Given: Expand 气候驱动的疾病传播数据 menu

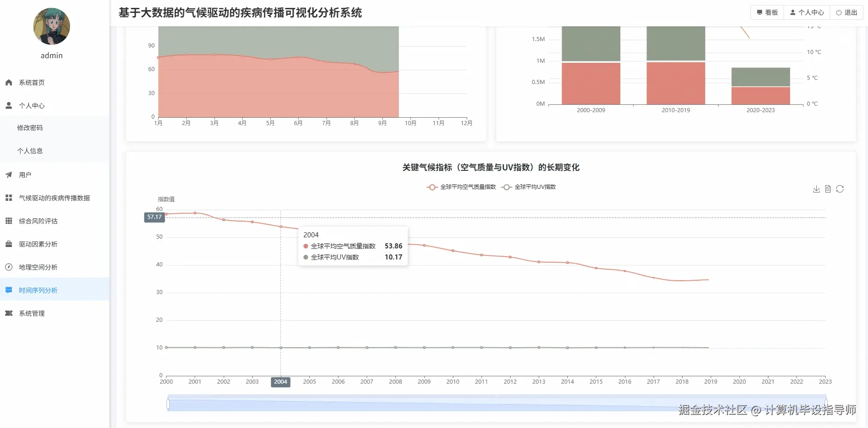Looking at the screenshot, I should click(x=55, y=198).
